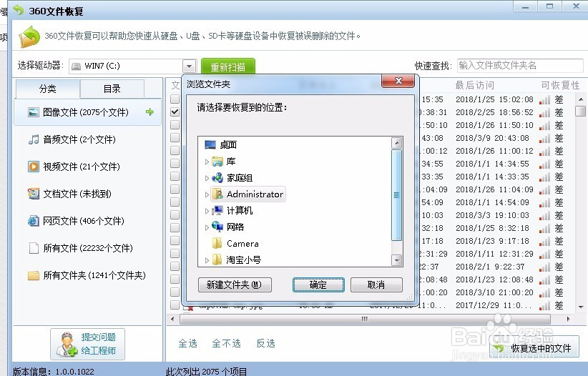Expand the 网络 tree node
Viewport: 588px width, 376px height.
(207, 227)
